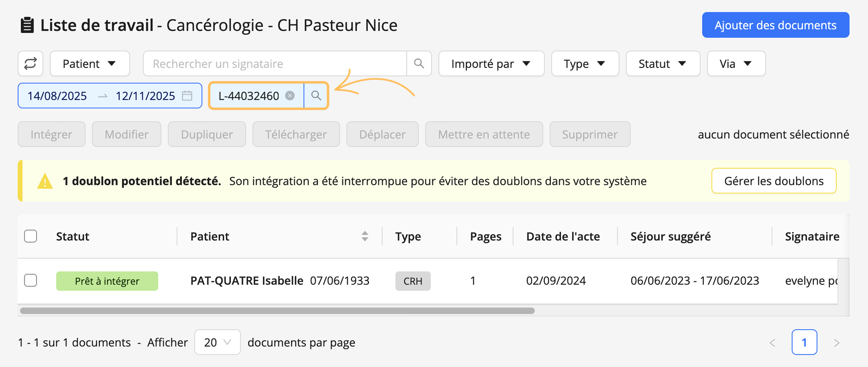
Task: Click Gérer les doublons button
Action: 774,181
